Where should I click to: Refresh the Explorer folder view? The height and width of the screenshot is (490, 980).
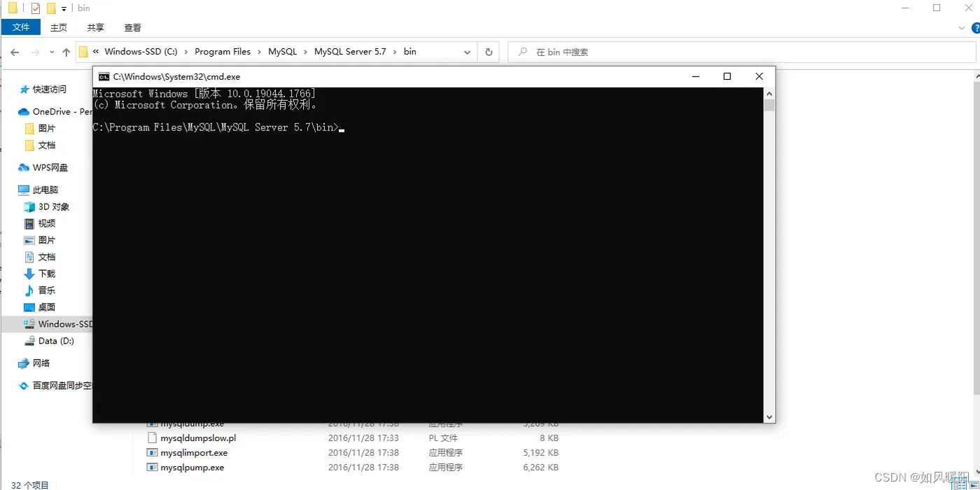pos(489,52)
